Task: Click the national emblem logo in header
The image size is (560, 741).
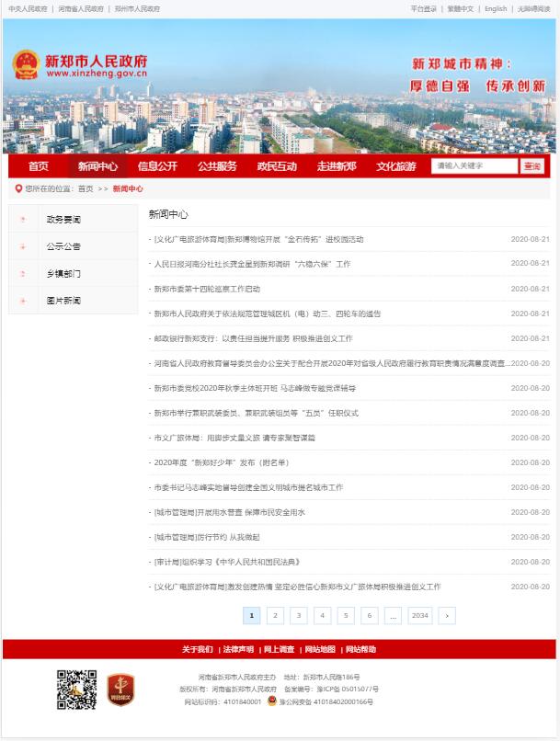Action: tap(25, 65)
